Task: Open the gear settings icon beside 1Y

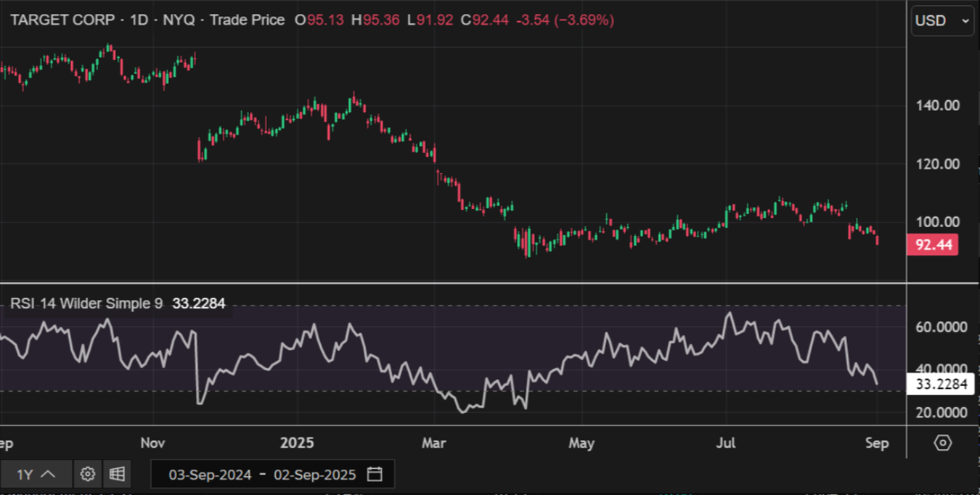Action: click(88, 474)
